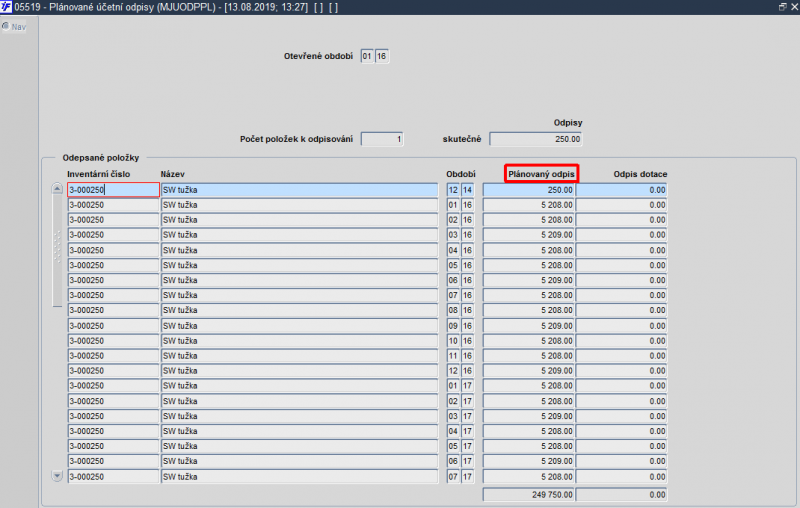
Task: Click the scroll up arrow beside the table
Action: (57, 189)
